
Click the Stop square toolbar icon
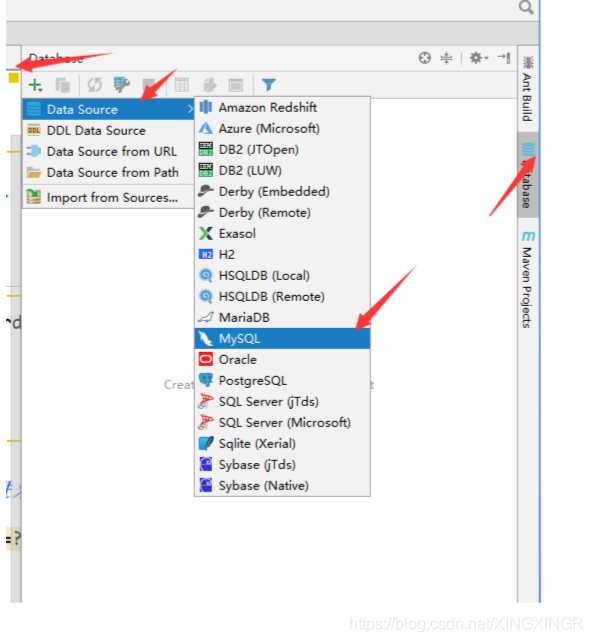click(x=148, y=85)
